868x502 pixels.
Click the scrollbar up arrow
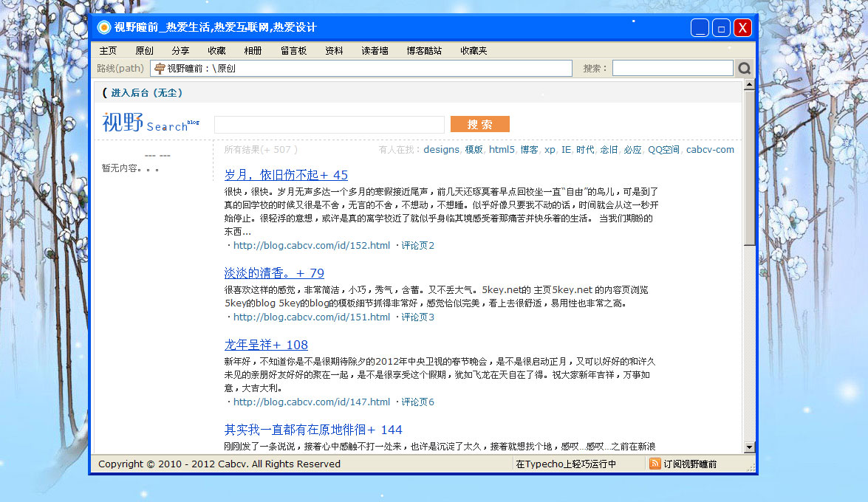tap(750, 84)
